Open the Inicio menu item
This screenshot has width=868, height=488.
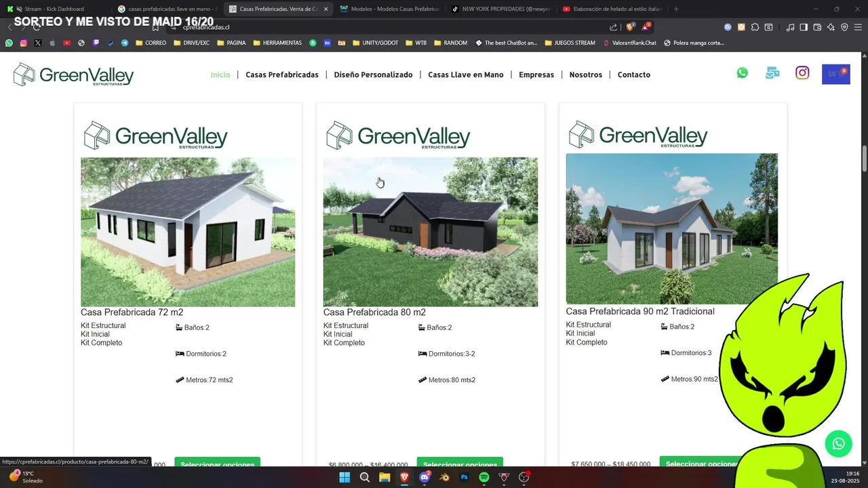[x=220, y=75]
